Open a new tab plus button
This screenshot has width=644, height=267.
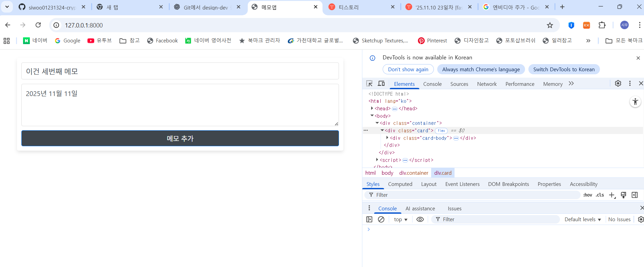562,7
